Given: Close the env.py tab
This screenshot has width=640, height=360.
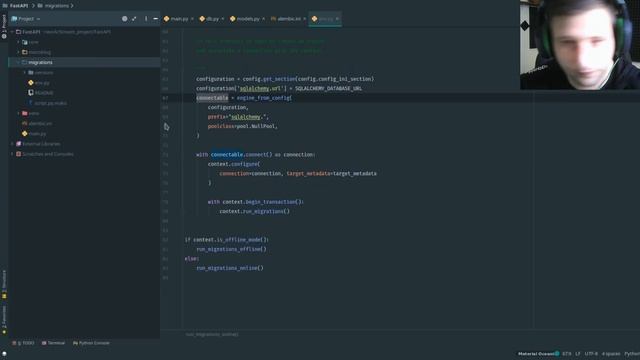Looking at the screenshot, I should point(337,19).
